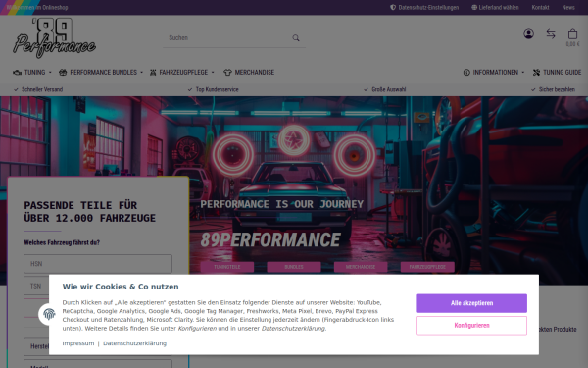Image resolution: width=588 pixels, height=368 pixels.
Task: Click the fingerprint cookie settings icon
Action: click(49, 314)
